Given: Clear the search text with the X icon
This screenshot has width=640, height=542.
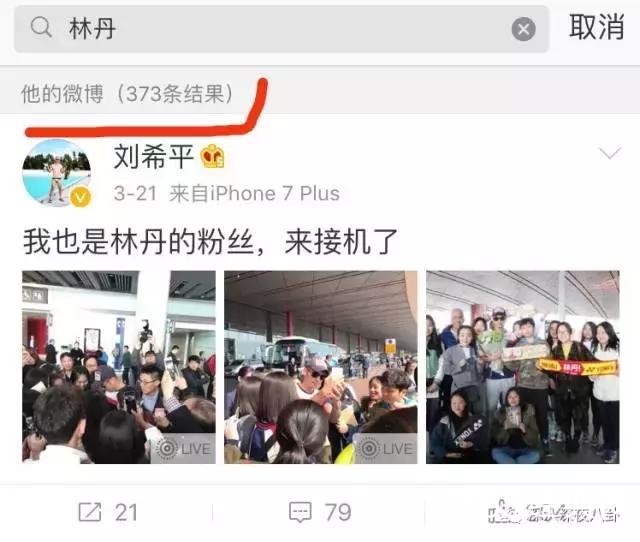Looking at the screenshot, I should pyautogui.click(x=524, y=29).
